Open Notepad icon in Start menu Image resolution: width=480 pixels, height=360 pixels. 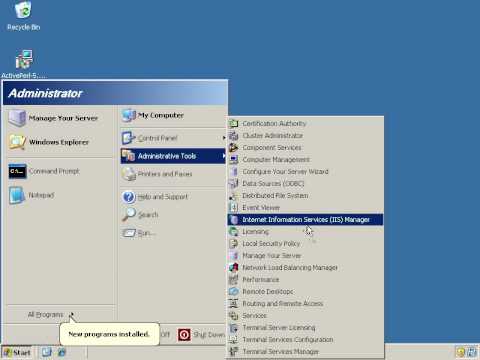pos(17,195)
